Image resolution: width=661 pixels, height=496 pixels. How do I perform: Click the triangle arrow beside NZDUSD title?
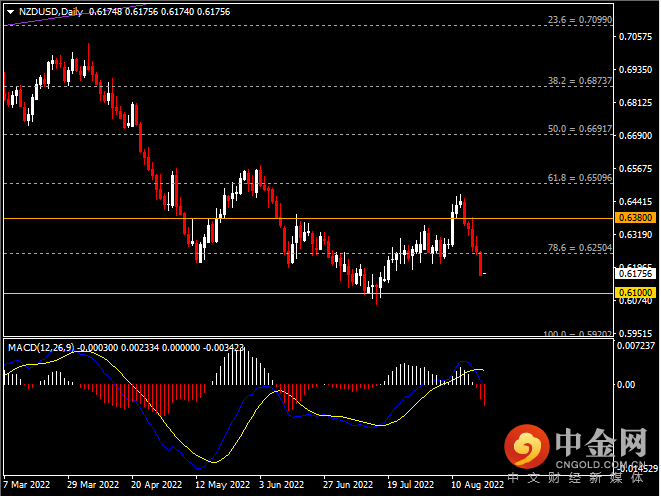(8, 11)
